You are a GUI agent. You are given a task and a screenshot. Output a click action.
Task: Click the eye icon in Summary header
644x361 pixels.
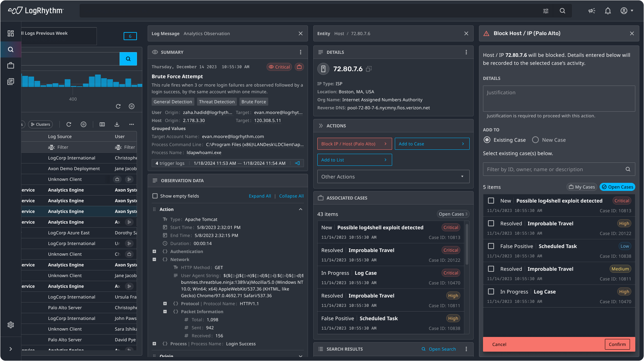[x=155, y=52]
